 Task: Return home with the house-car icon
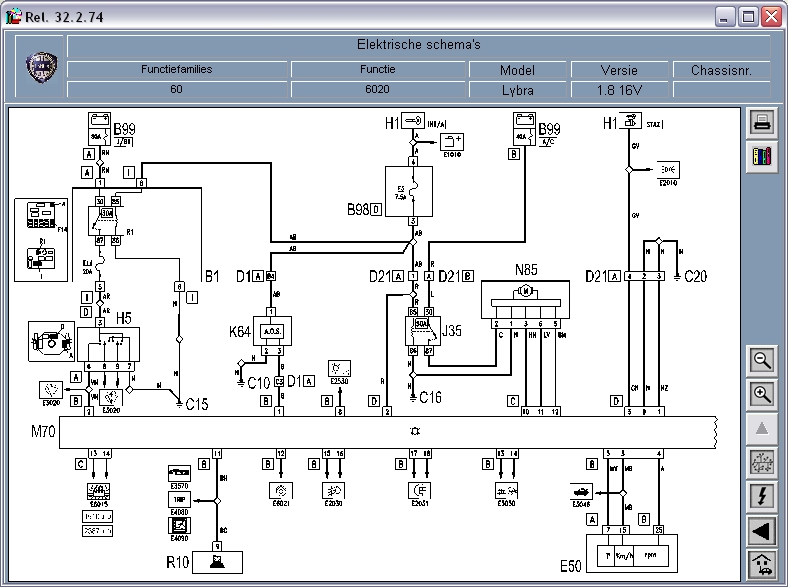tap(761, 564)
